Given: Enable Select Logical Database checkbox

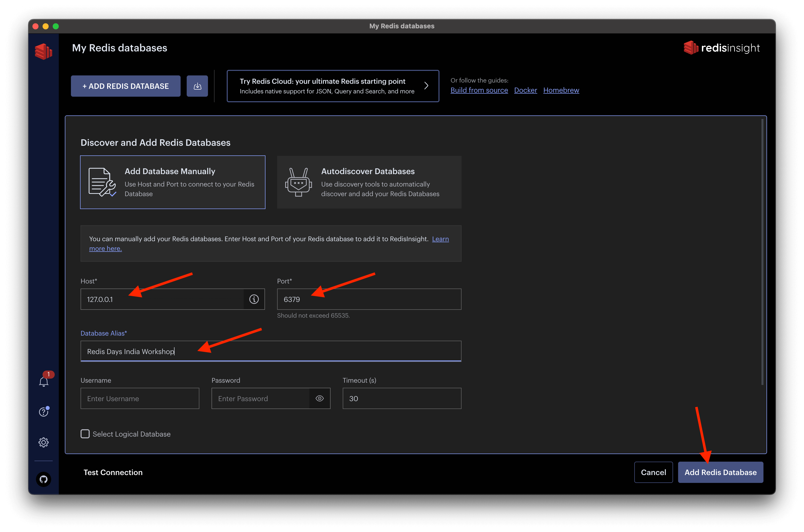Looking at the screenshot, I should (85, 434).
